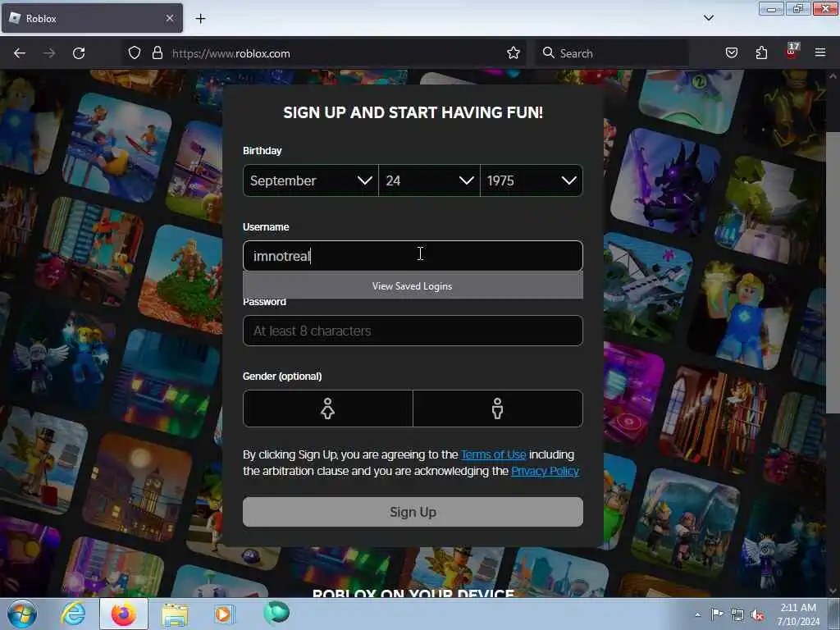The image size is (840, 630).
Task: Open a new browser tab
Action: click(x=200, y=19)
